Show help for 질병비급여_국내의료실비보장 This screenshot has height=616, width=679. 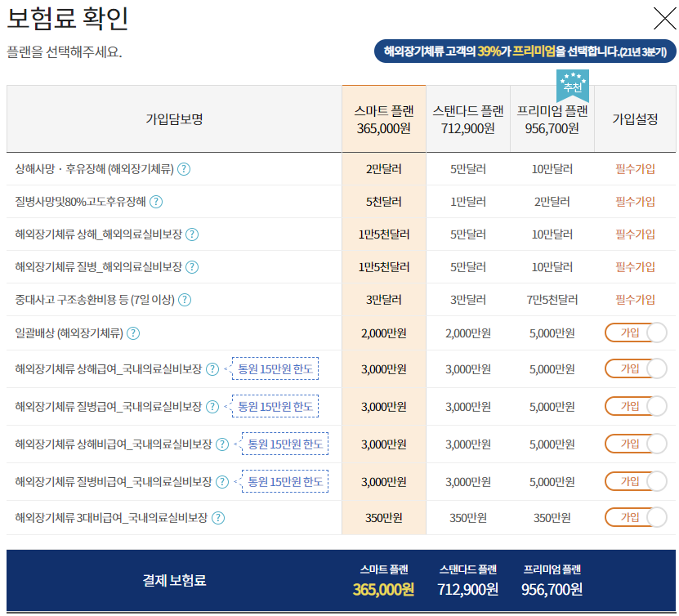222,482
